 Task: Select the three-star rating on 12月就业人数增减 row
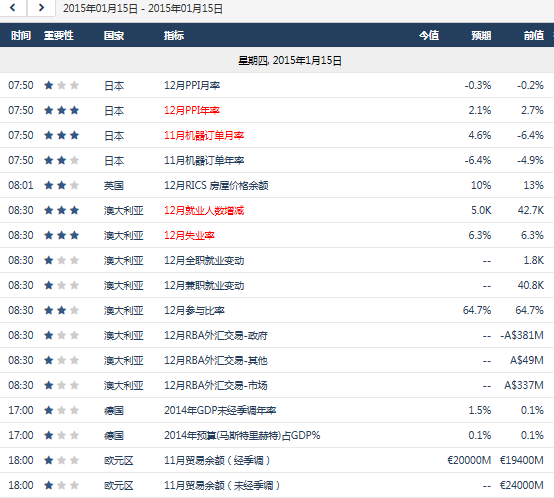(61, 210)
